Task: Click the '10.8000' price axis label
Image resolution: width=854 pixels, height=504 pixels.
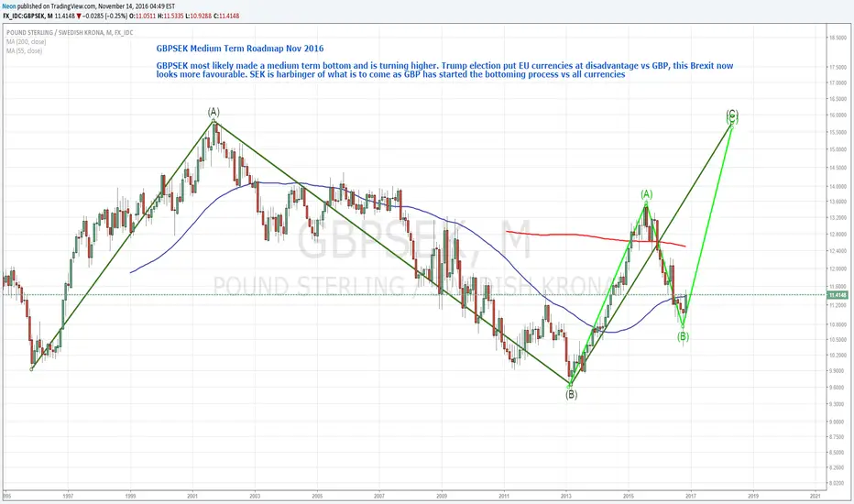Action: pyautogui.click(x=838, y=324)
